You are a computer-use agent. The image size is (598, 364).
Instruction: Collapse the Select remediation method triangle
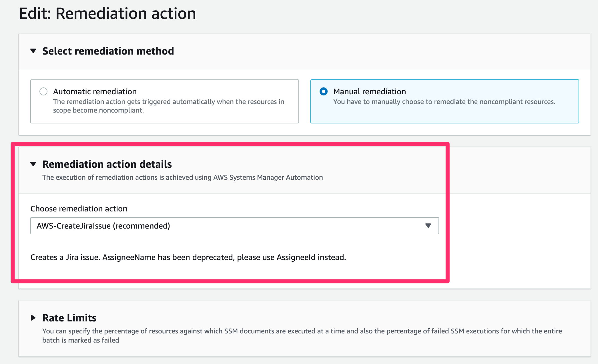coord(33,51)
